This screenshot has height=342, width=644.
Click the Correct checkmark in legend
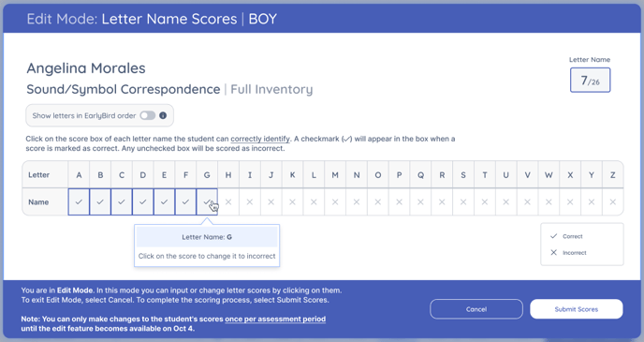click(553, 236)
